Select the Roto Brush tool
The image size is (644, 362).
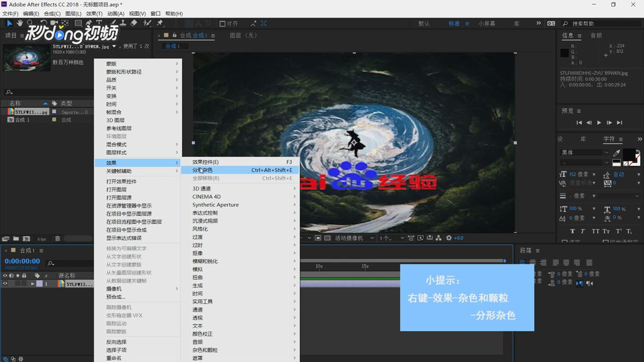147,23
